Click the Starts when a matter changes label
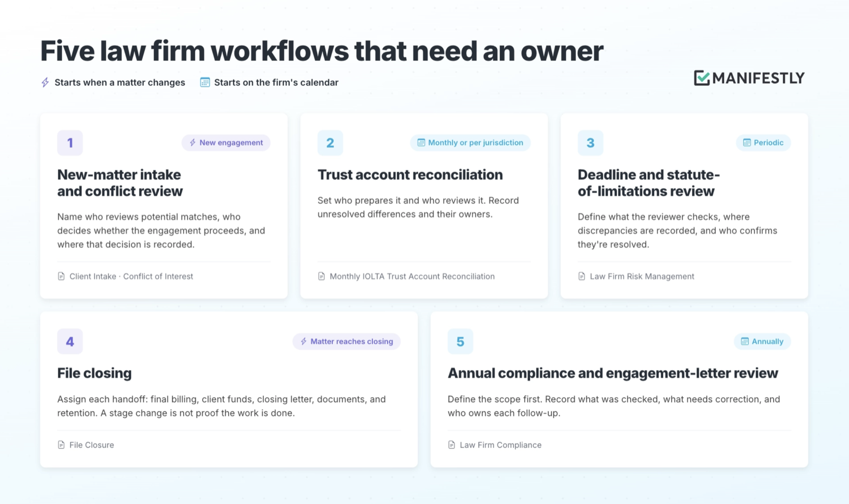 [x=120, y=82]
